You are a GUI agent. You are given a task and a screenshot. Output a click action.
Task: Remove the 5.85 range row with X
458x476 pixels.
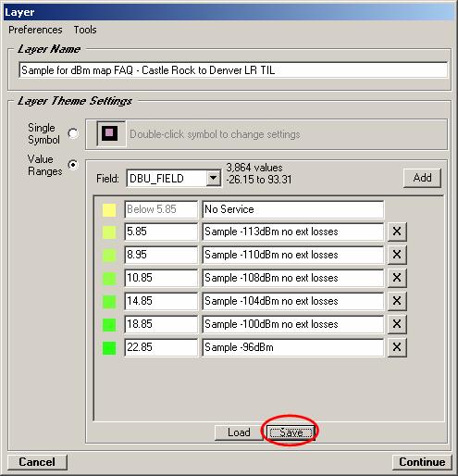(x=397, y=232)
